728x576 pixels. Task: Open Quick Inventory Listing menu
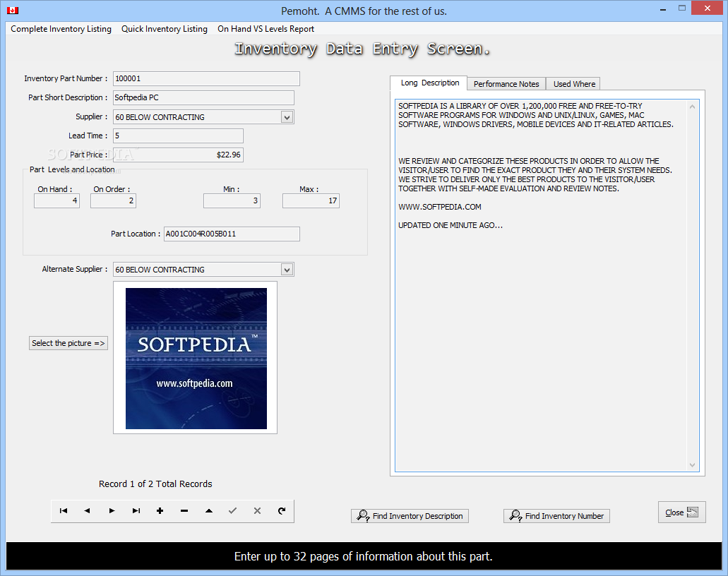165,29
